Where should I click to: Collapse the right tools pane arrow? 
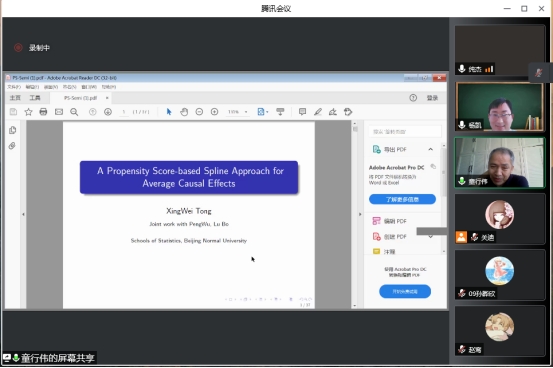360,214
